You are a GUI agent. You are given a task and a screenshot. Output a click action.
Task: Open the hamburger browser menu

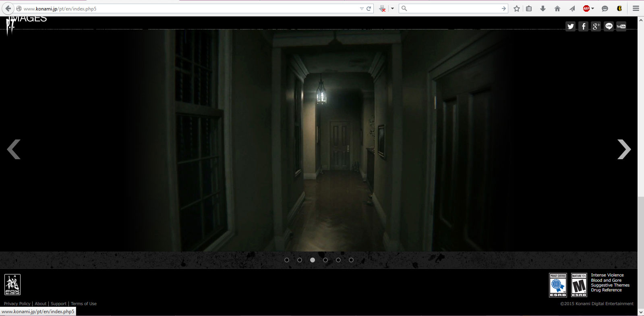click(x=636, y=8)
